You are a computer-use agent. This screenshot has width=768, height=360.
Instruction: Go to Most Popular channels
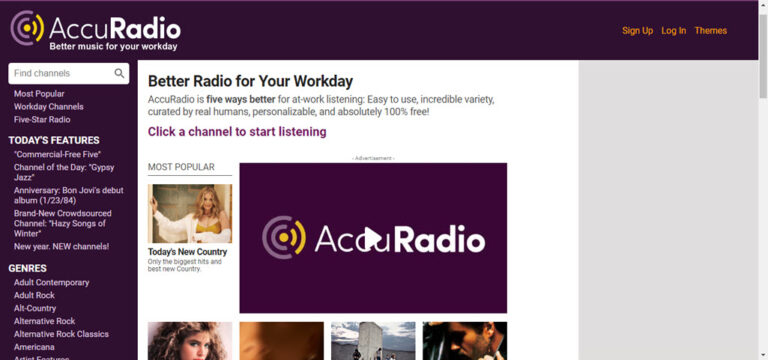coord(39,94)
